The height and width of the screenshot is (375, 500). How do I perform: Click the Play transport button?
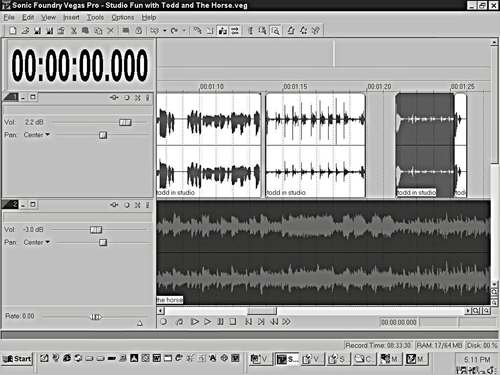click(x=207, y=322)
